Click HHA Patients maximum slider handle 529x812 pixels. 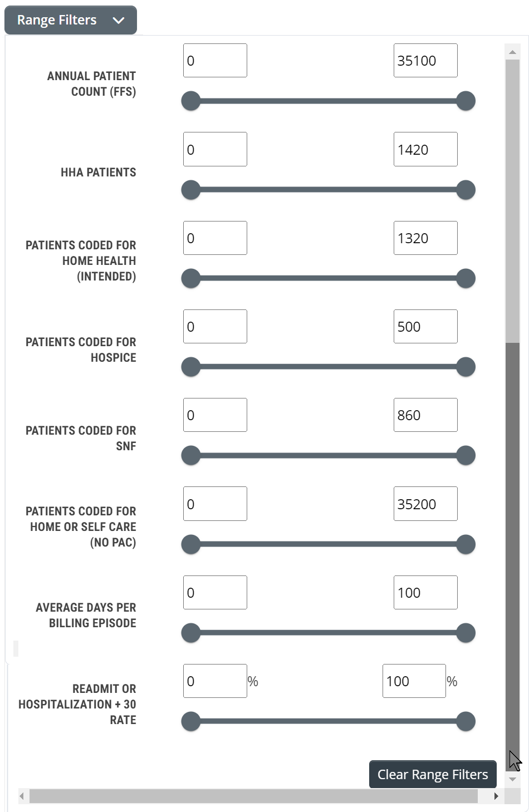466,190
